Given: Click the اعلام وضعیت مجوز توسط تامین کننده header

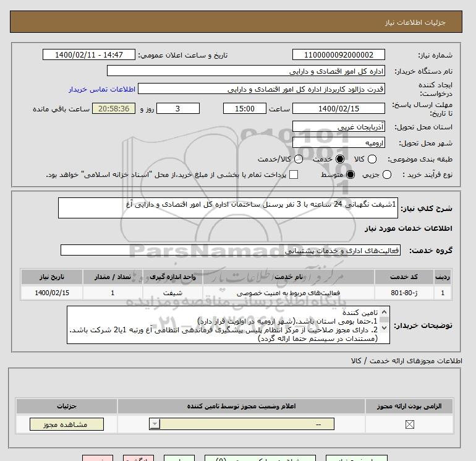Looking at the screenshot, I should [x=241, y=407].
